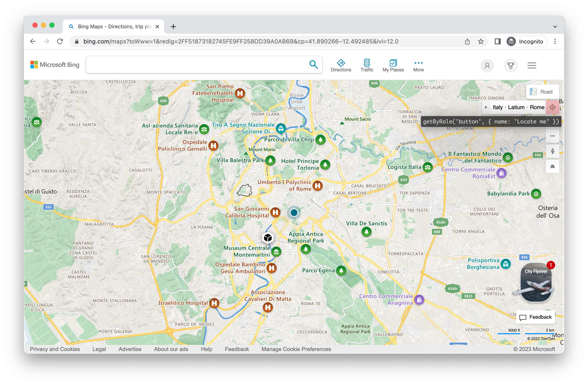Select the Centro Commerciale RomaEst shopping pin
This screenshot has height=385, width=588.
(501, 173)
